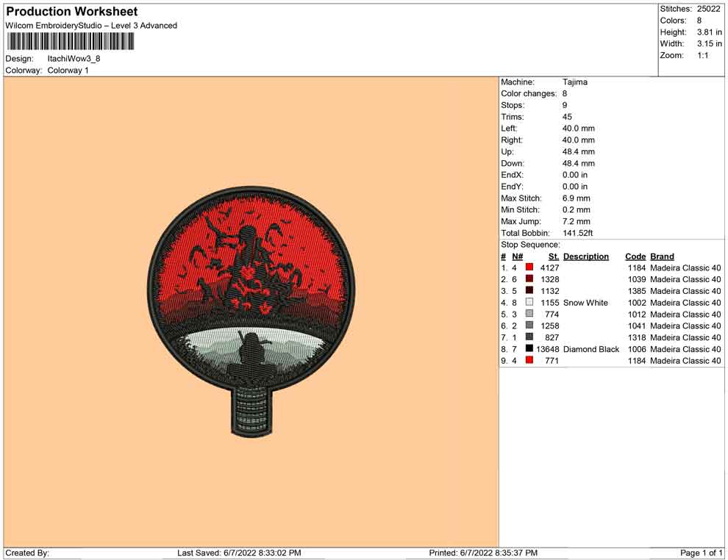Click the 'Brand' column header

pyautogui.click(x=662, y=256)
